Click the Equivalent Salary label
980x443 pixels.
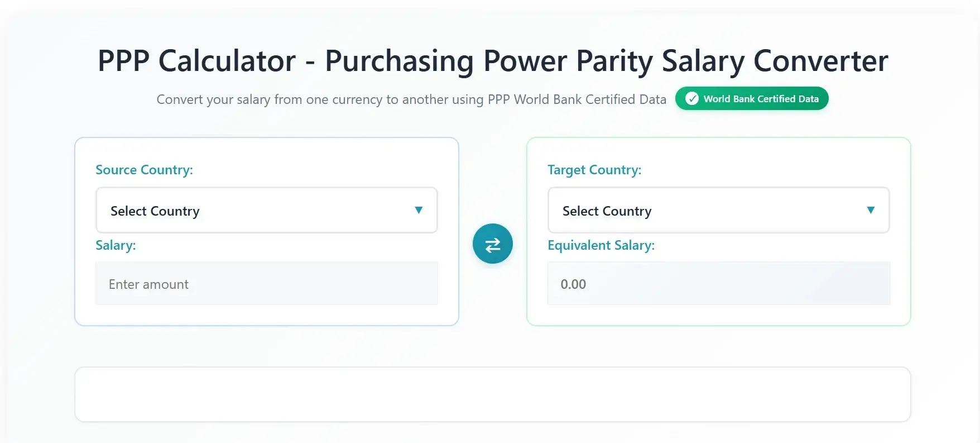pyautogui.click(x=602, y=245)
